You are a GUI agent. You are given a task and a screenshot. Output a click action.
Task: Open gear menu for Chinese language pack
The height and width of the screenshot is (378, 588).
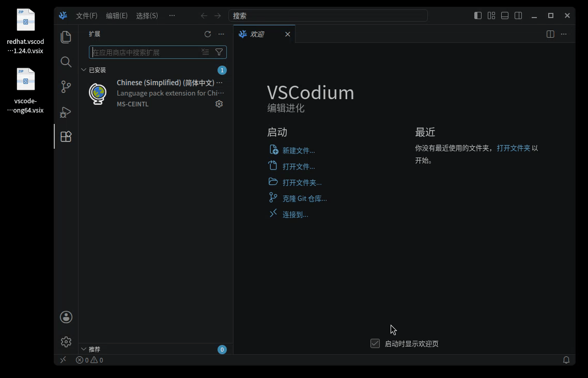219,104
